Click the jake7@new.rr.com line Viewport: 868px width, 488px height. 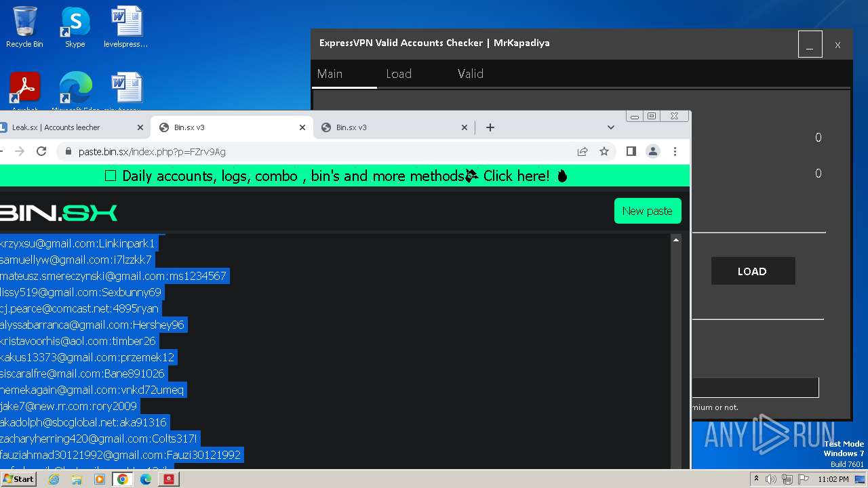click(x=68, y=406)
